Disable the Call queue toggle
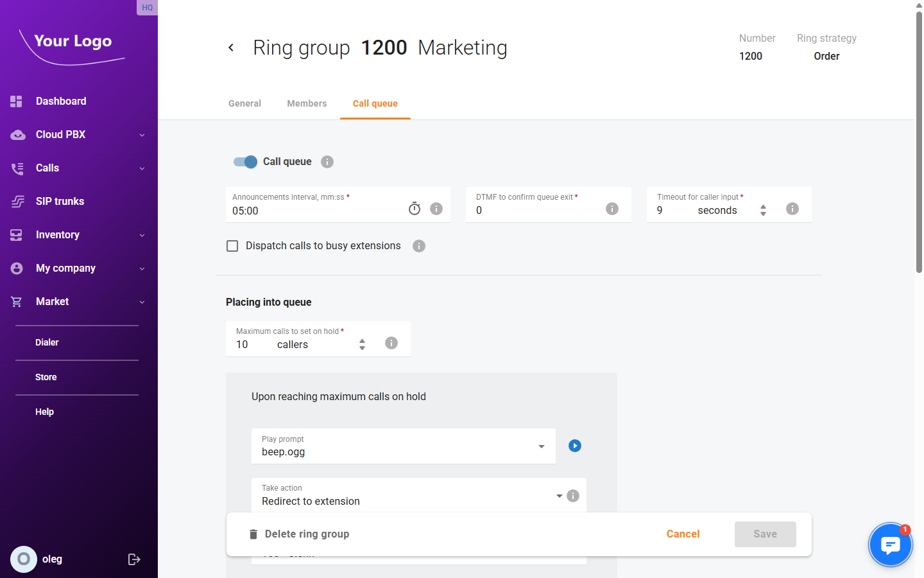 [244, 162]
